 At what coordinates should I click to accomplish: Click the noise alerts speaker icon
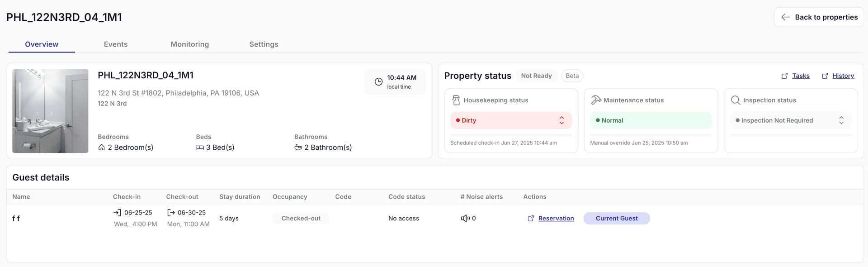coord(465,218)
